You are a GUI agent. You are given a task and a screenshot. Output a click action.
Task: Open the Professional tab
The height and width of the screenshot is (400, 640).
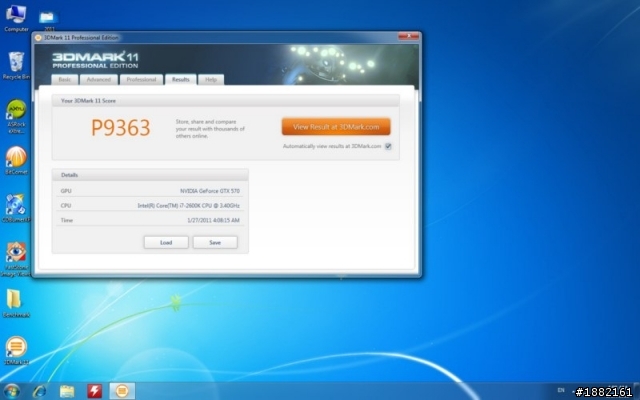(141, 80)
